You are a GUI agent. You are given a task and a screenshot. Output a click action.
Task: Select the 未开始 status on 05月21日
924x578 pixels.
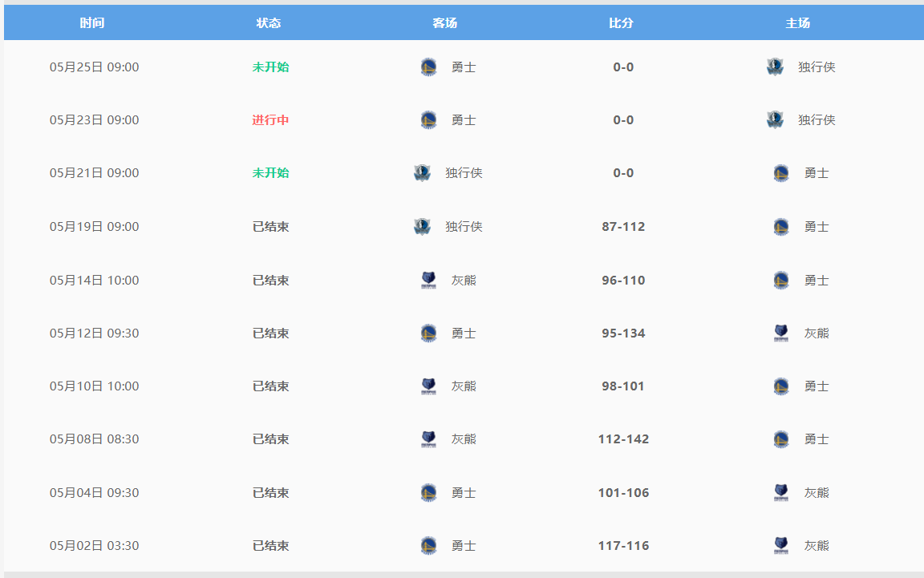pyautogui.click(x=270, y=173)
